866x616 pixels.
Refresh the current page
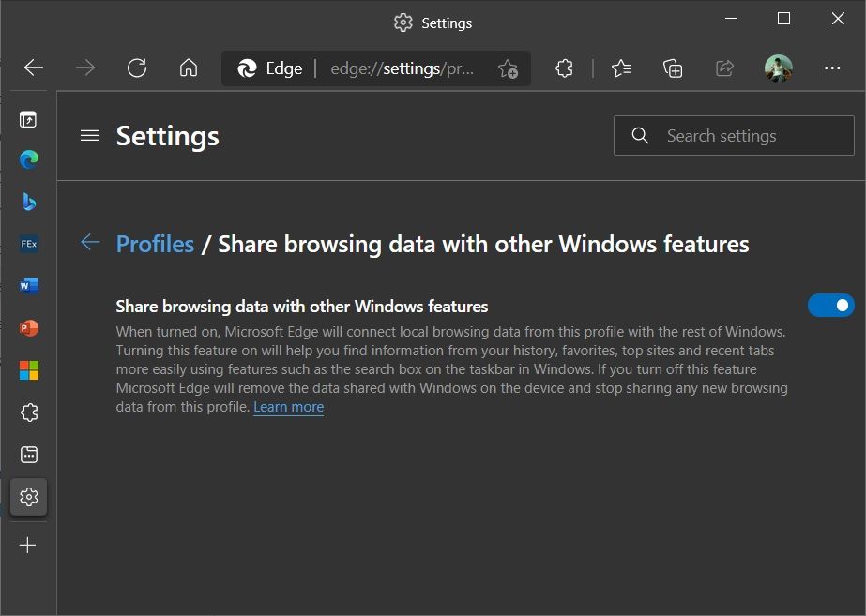click(137, 68)
